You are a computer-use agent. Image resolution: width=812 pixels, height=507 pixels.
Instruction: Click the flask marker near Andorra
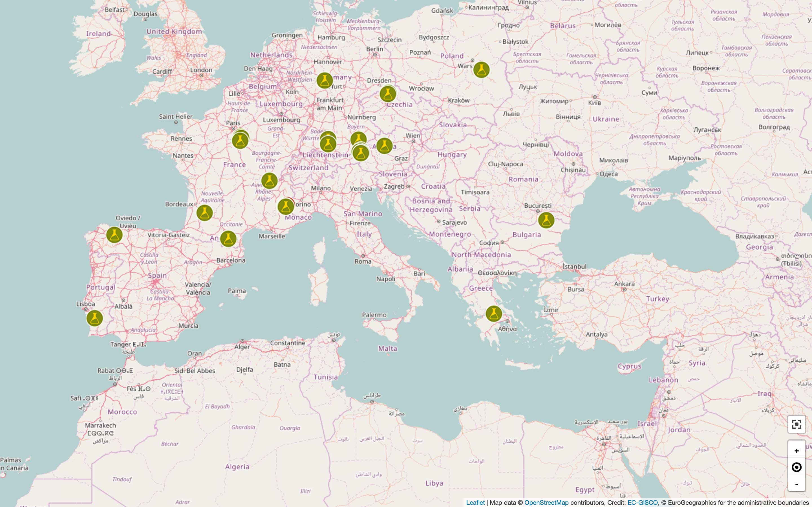point(228,239)
